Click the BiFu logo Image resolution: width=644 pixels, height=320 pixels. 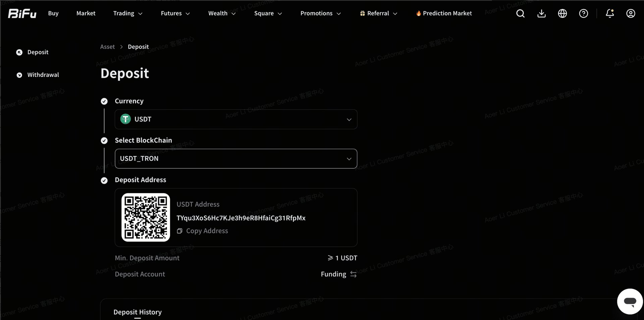[22, 13]
